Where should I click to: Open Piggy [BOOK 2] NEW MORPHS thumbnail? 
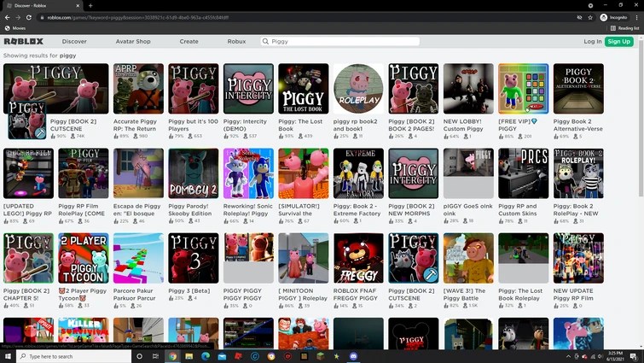tap(414, 173)
